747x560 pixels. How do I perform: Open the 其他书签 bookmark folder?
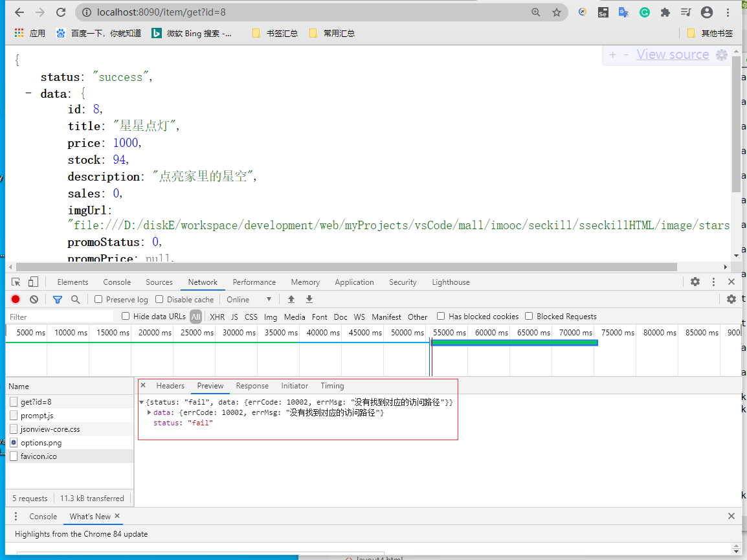pos(710,33)
